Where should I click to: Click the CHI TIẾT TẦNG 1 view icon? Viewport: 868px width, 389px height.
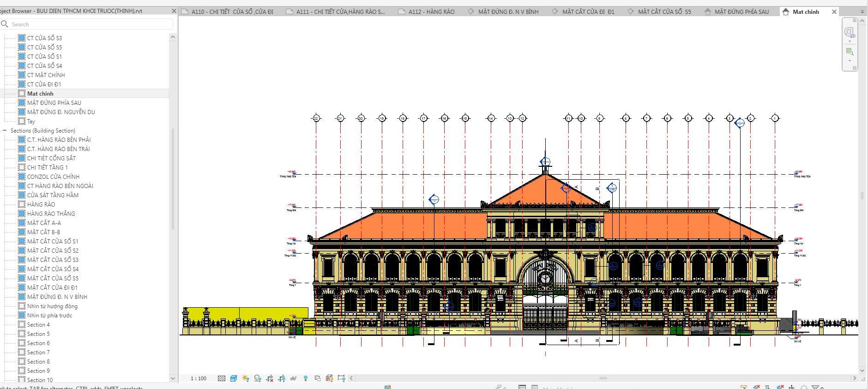(x=22, y=167)
